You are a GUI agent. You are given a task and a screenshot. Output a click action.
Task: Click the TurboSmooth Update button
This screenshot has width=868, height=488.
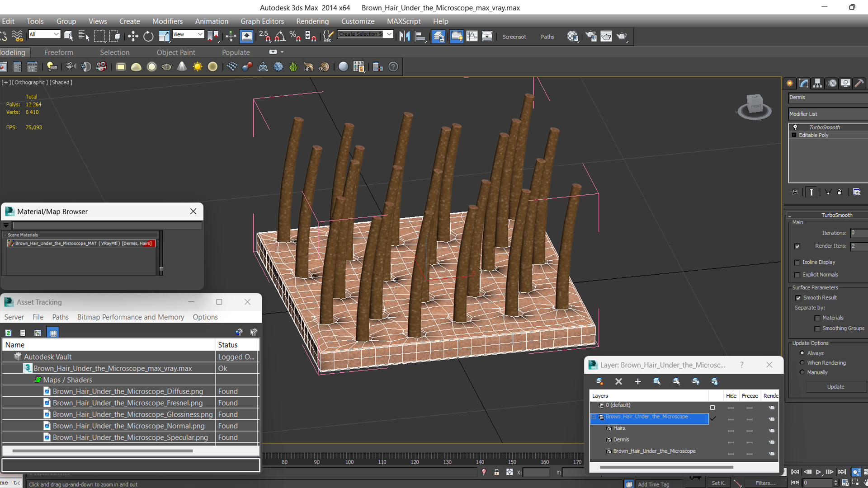point(835,387)
